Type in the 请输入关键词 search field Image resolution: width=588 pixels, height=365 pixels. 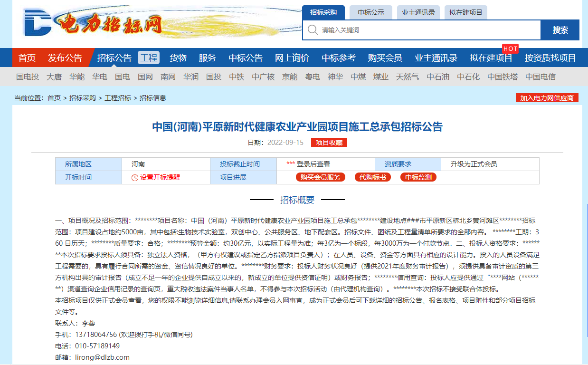click(427, 30)
